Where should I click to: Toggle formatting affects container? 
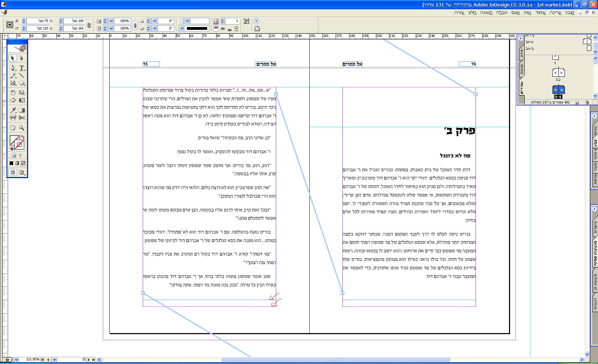coord(14,155)
